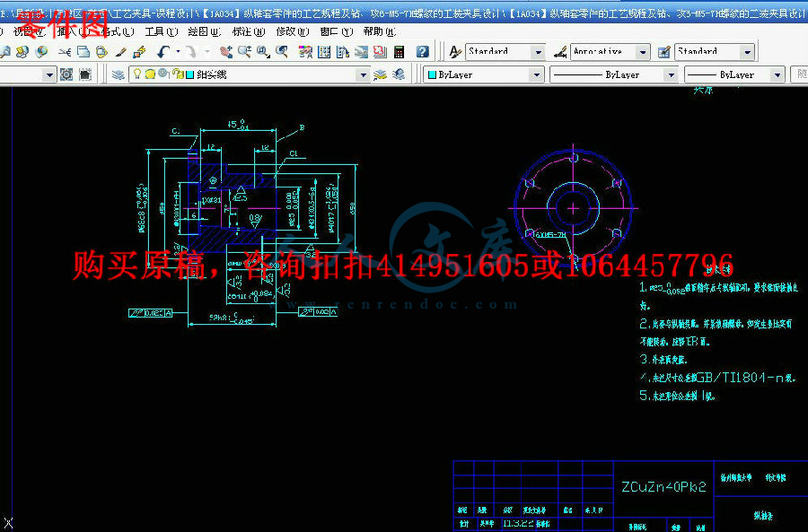Open the 标注(N) menu
Viewport: 808px width, 532px height.
point(249,32)
